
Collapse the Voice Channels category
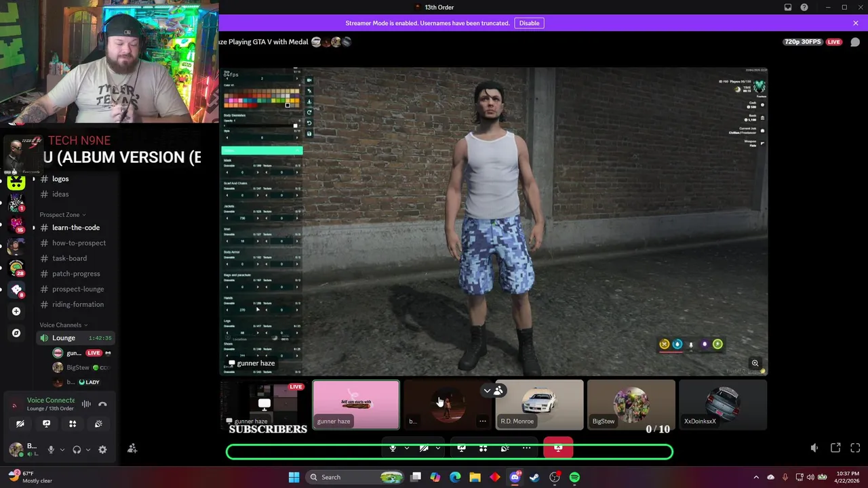pyautogui.click(x=63, y=325)
